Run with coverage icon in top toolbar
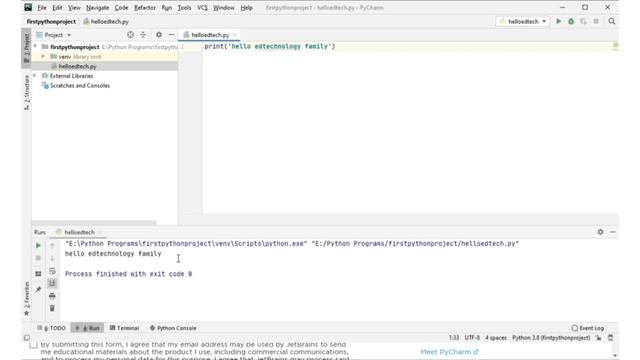 pyautogui.click(x=583, y=21)
